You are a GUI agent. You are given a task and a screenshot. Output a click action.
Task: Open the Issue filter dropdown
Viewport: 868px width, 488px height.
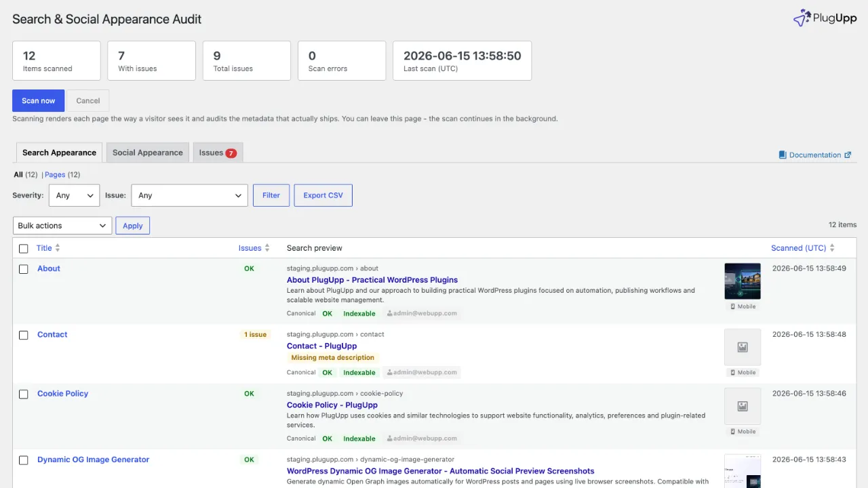[x=189, y=195]
